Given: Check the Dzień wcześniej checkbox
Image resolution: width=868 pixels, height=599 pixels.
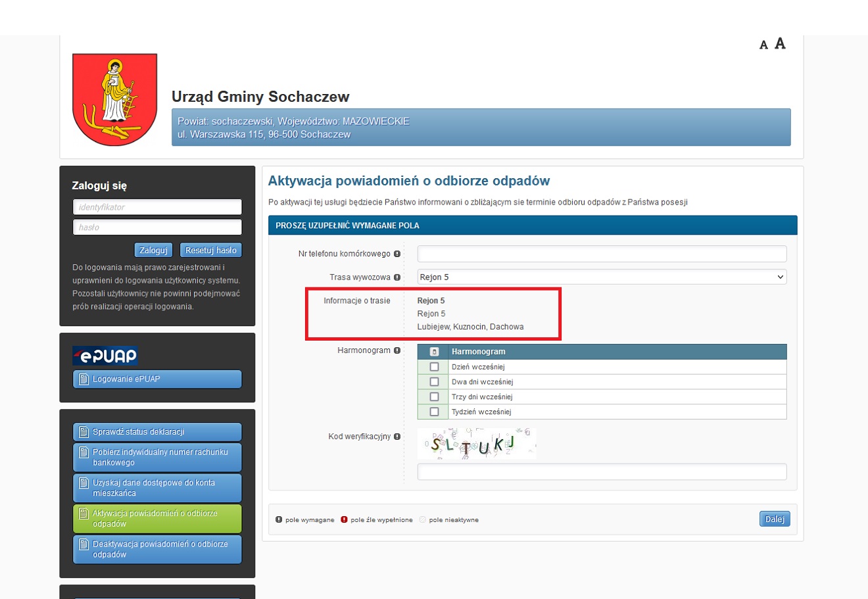Looking at the screenshot, I should coord(434,367).
